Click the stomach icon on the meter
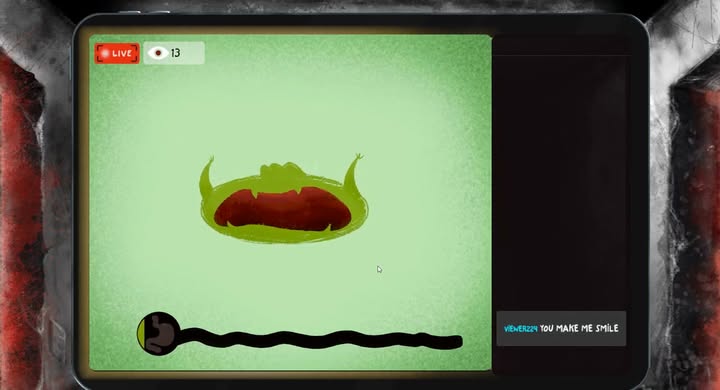This screenshot has width=720, height=390. [158, 334]
